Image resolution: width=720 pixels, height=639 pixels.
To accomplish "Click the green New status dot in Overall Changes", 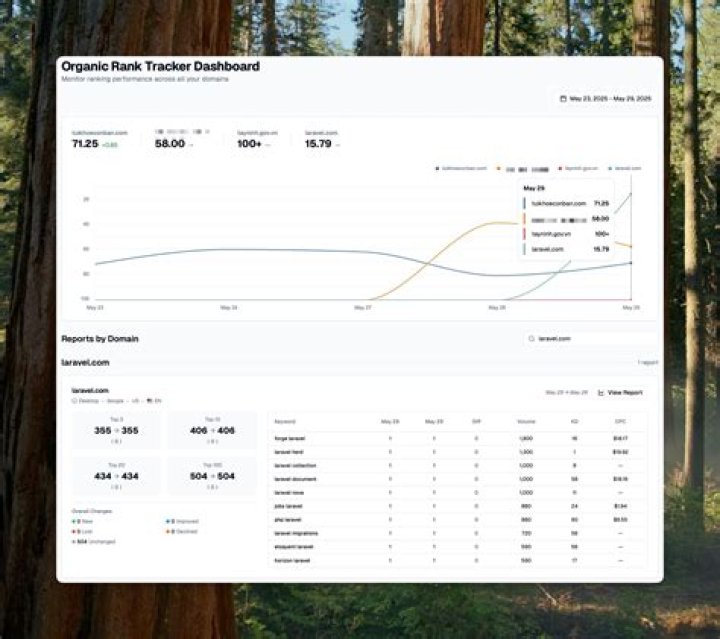I will [73, 521].
